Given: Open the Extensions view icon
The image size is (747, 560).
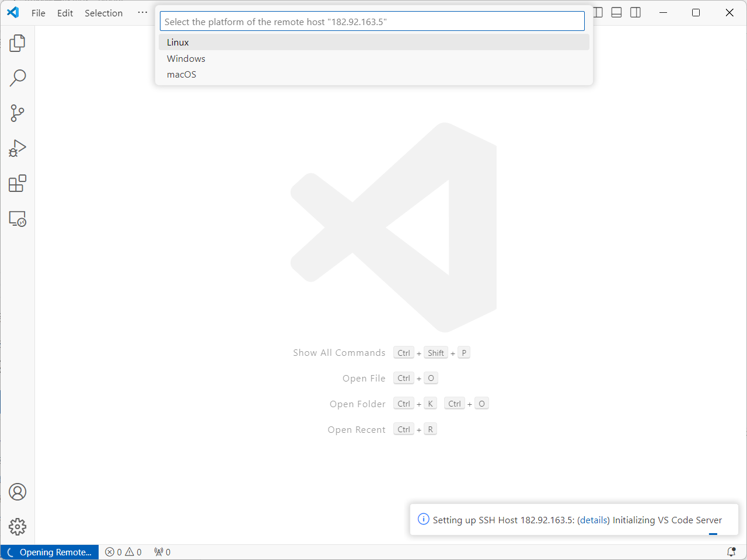Looking at the screenshot, I should (18, 183).
